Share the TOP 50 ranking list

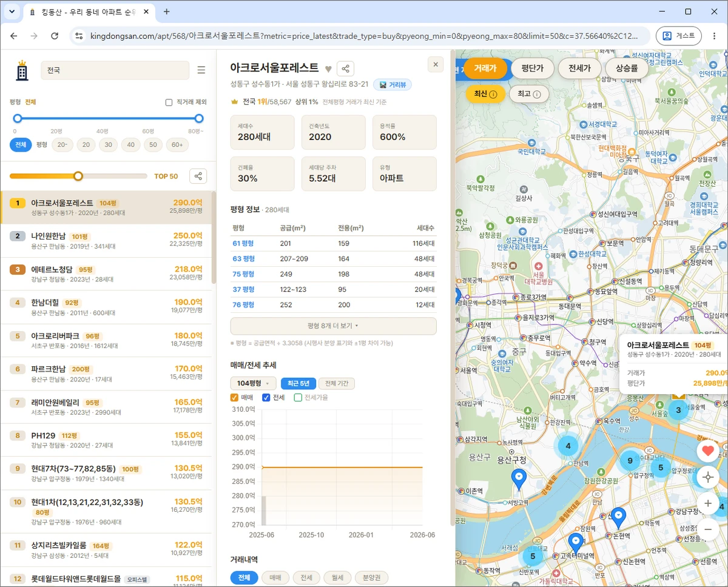[x=198, y=176]
